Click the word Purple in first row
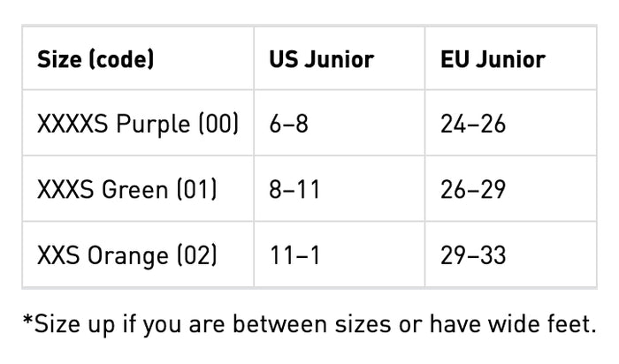Viewport: 619px width, 364px height. pyautogui.click(x=153, y=125)
